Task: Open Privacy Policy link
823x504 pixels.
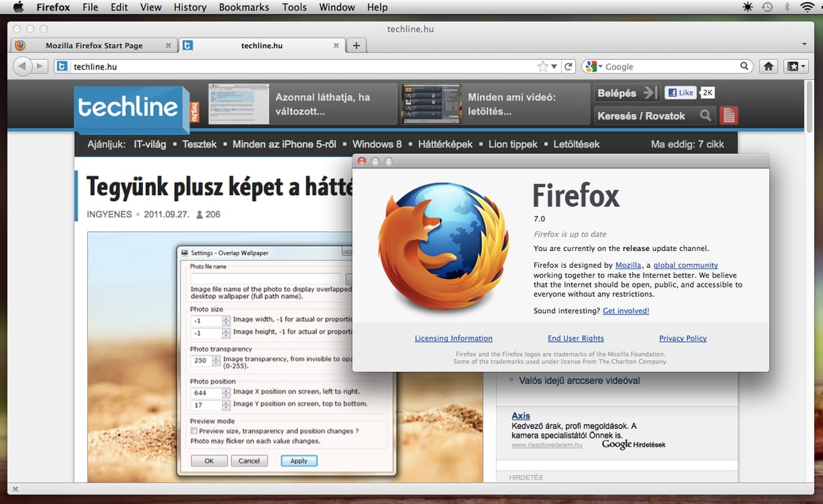Action: [683, 338]
